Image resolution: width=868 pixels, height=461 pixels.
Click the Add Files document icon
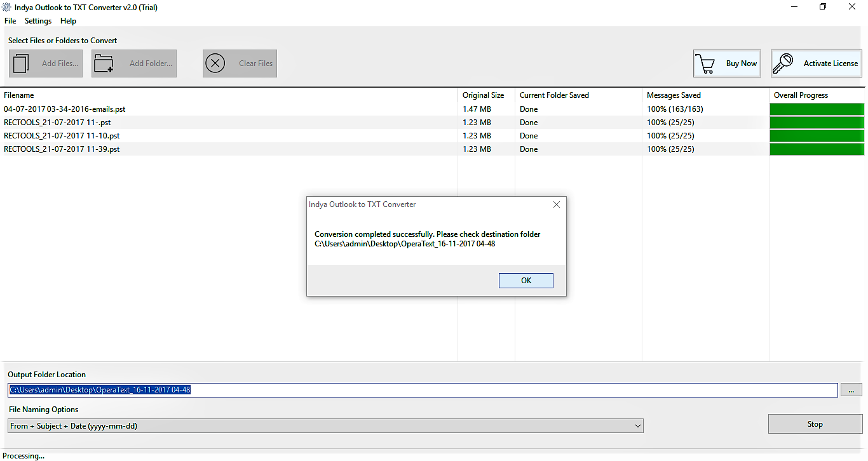[x=21, y=63]
